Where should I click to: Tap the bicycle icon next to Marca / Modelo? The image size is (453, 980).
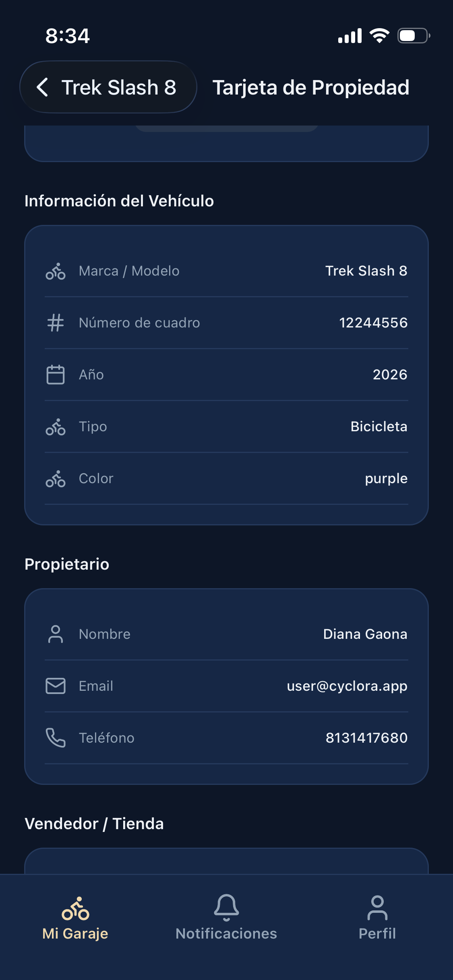coord(56,271)
